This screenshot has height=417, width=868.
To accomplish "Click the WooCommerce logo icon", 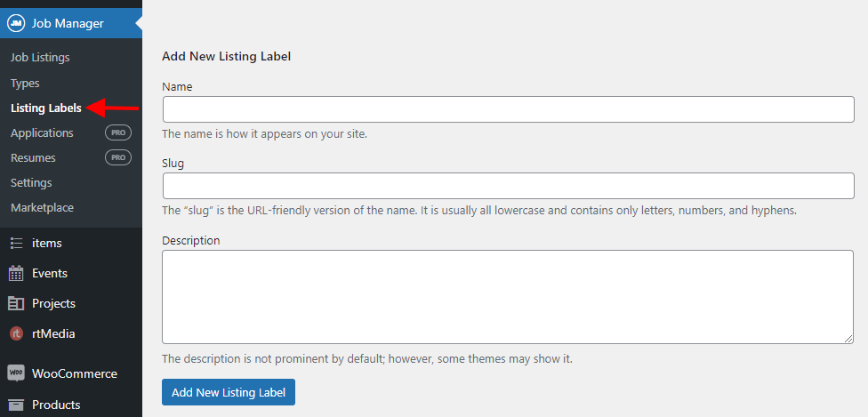I will [16, 373].
